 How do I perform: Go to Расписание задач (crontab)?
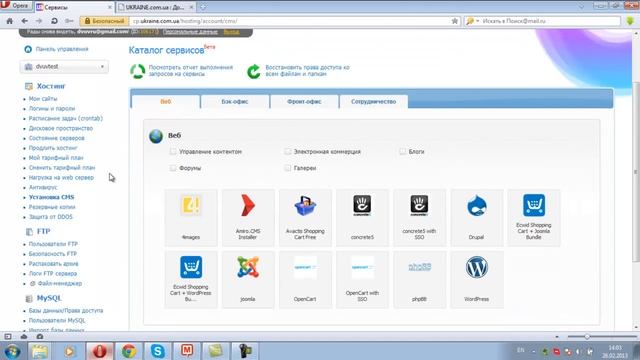point(66,118)
